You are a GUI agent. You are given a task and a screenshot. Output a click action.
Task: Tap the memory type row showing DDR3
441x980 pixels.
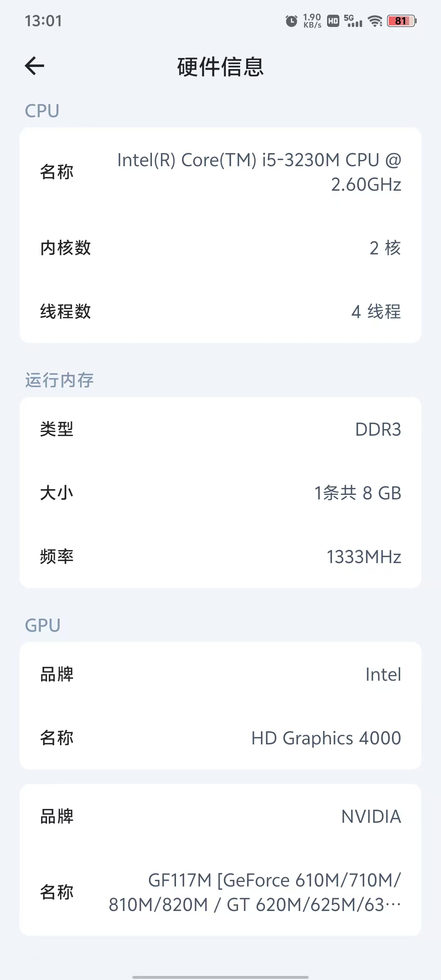220,429
